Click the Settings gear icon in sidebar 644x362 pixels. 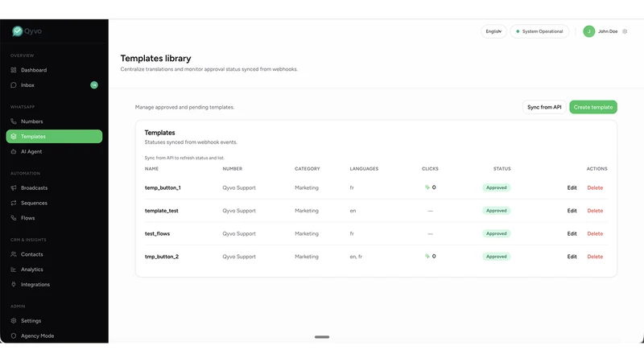click(x=14, y=321)
